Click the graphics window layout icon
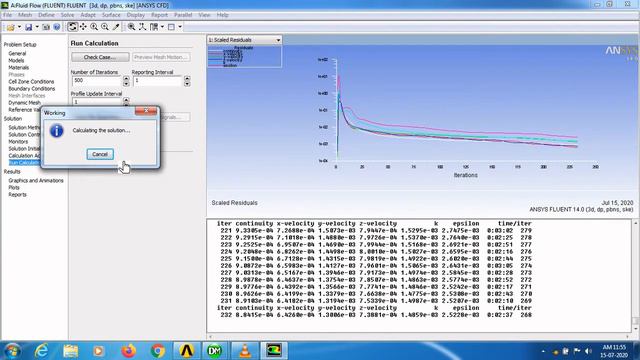 171,27
